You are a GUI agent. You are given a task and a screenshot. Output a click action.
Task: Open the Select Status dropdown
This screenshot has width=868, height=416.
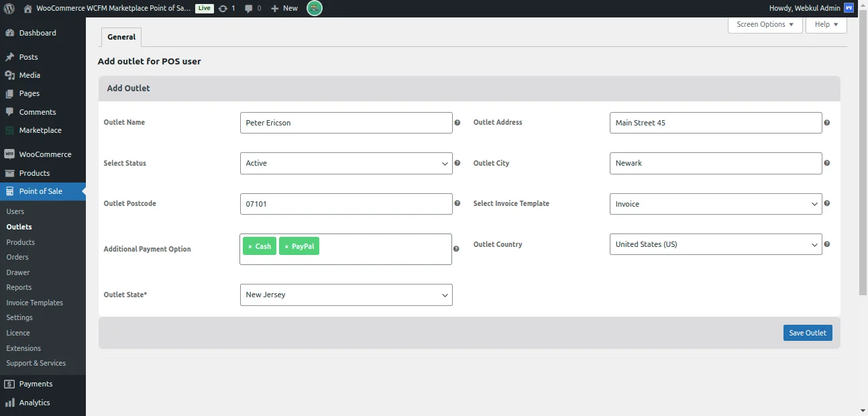[x=346, y=163]
